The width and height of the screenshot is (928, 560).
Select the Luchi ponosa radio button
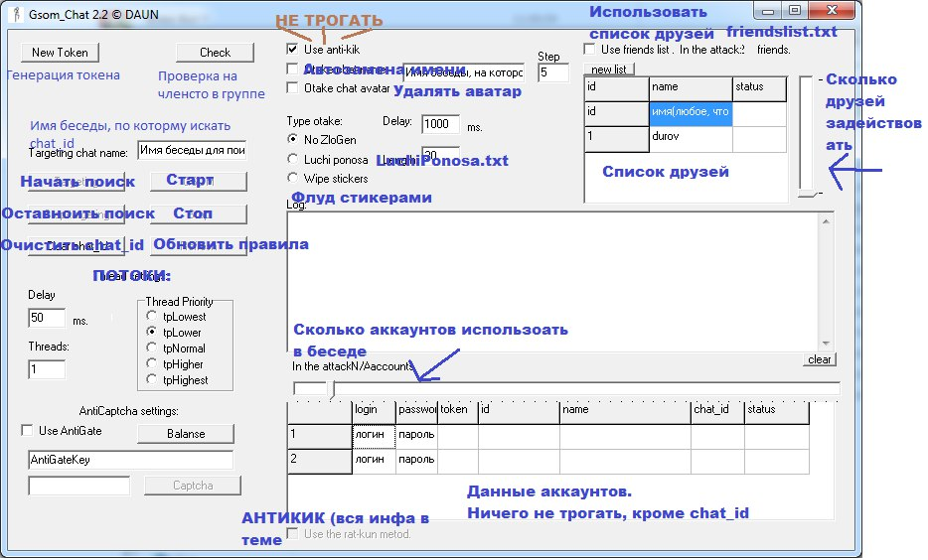292,159
